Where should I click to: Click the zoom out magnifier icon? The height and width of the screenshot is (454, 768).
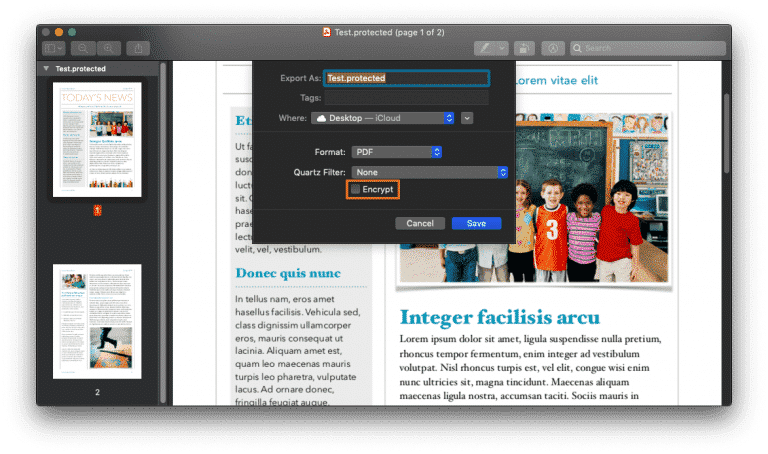(83, 48)
